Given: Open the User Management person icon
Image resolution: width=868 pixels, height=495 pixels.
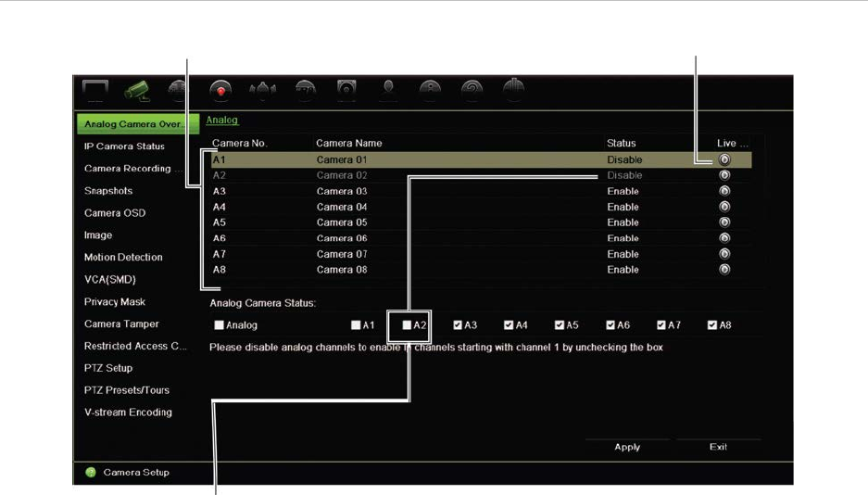Looking at the screenshot, I should tap(388, 91).
